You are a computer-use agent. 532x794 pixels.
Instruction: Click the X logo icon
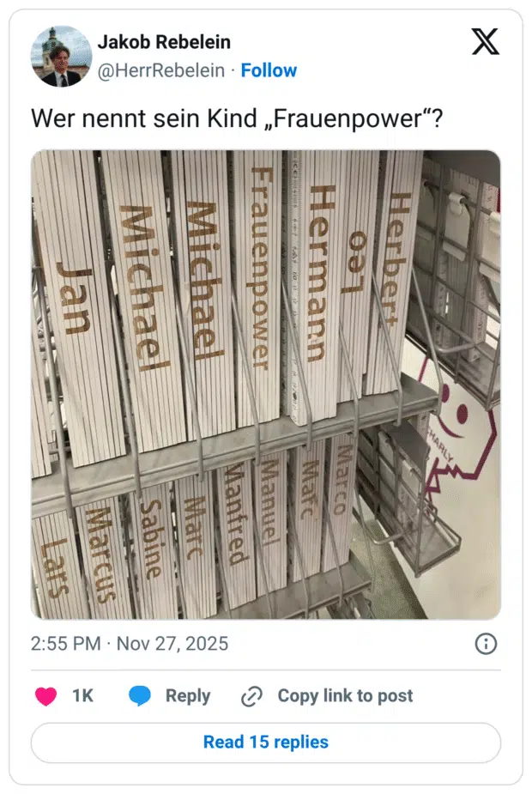click(485, 41)
